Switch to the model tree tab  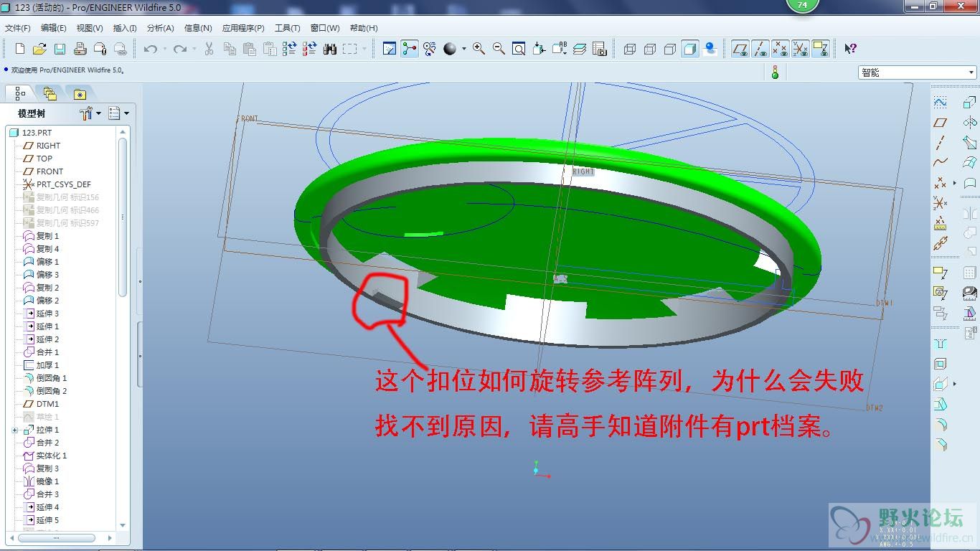point(19,93)
